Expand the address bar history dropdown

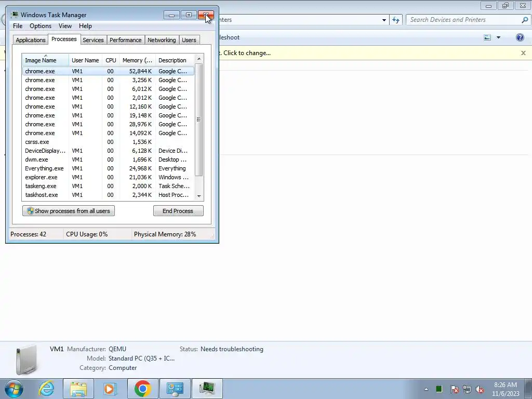click(x=384, y=20)
